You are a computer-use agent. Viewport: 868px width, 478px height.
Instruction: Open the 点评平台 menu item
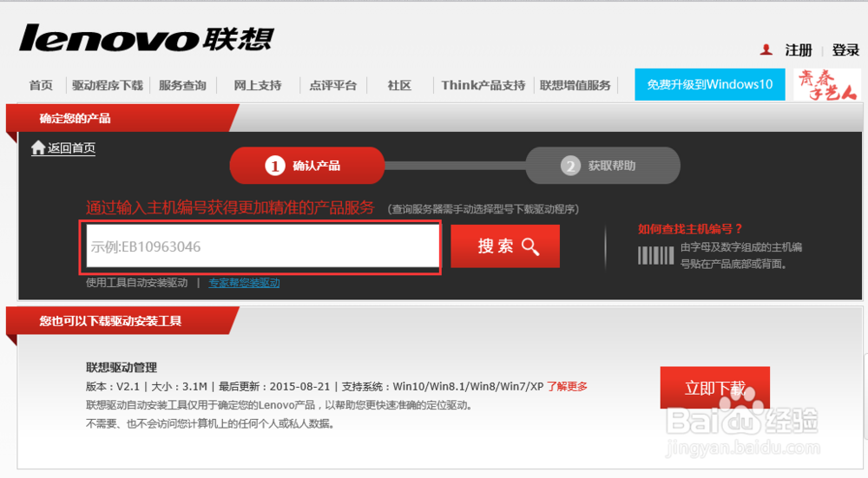(x=332, y=85)
